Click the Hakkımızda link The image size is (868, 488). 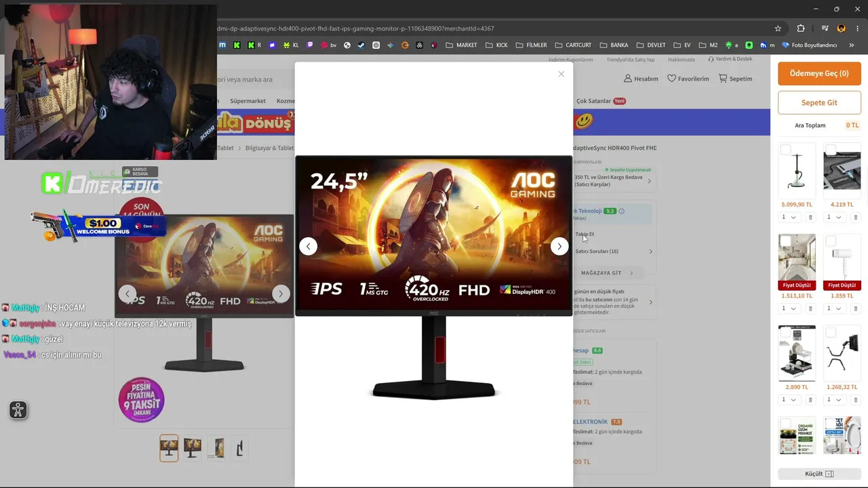(x=682, y=60)
